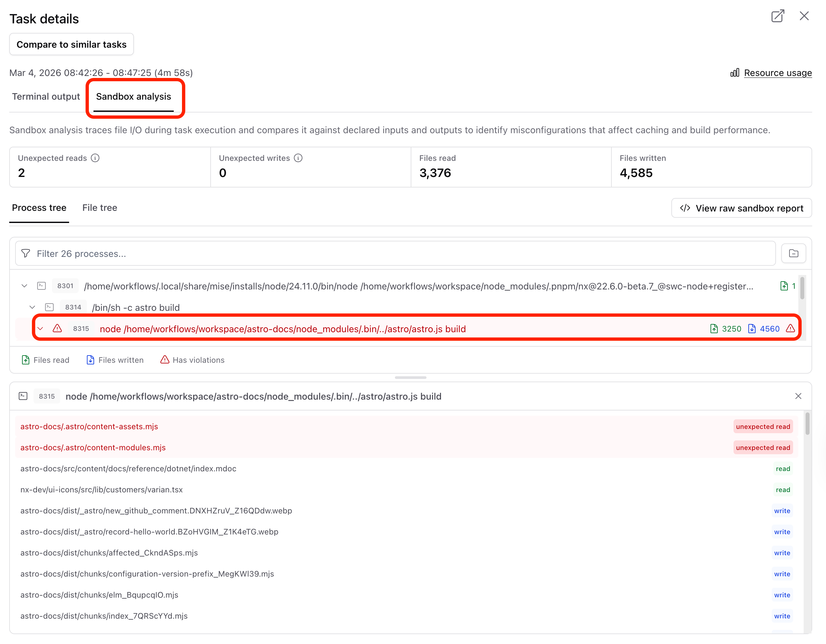Open the Resource usage link
Screen dimensions: 826x644
point(778,73)
